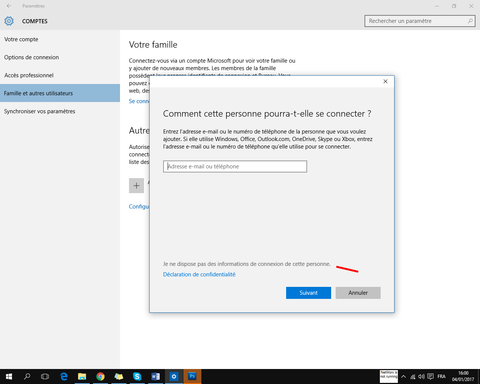Click 'Je ne dispose pas des informations' link
This screenshot has width=480, height=384.
click(247, 264)
